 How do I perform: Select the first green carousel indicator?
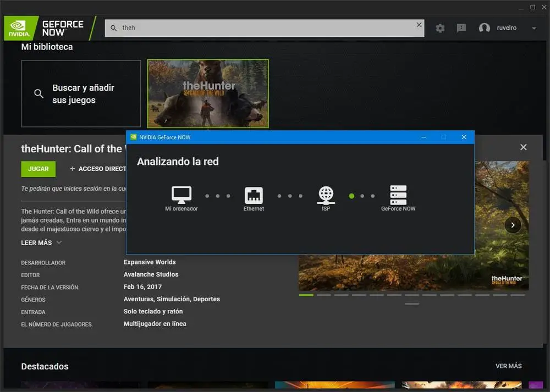point(306,295)
